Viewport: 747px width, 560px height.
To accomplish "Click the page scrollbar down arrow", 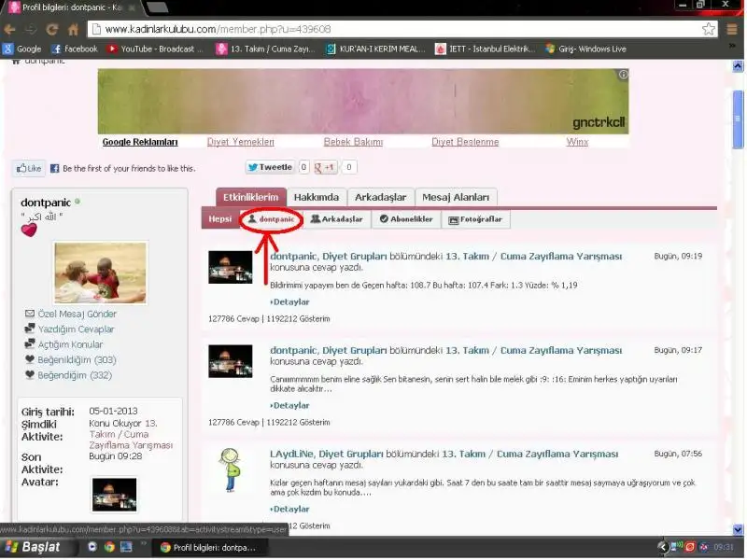I will pos(738,529).
